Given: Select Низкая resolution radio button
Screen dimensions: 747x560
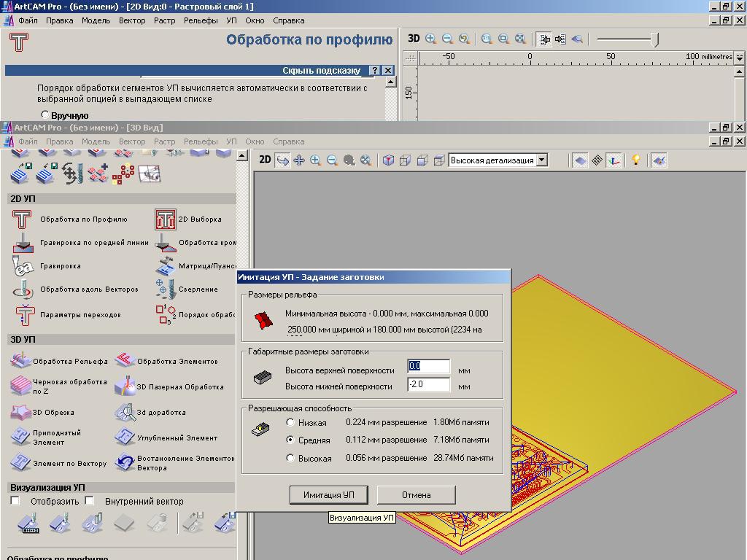Looking at the screenshot, I should 290,422.
